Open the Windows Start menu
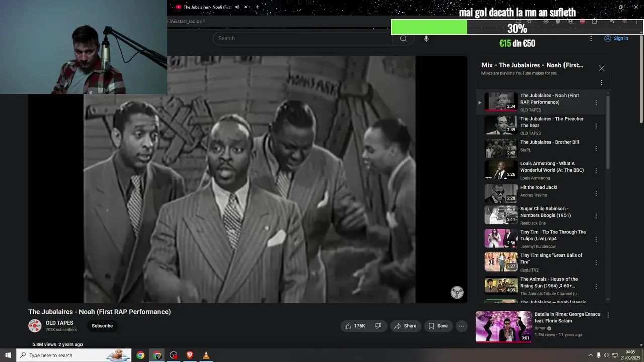 8,355
